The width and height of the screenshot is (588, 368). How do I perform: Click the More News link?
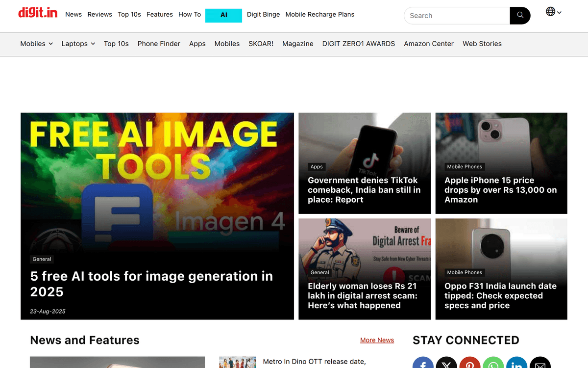coord(377,340)
